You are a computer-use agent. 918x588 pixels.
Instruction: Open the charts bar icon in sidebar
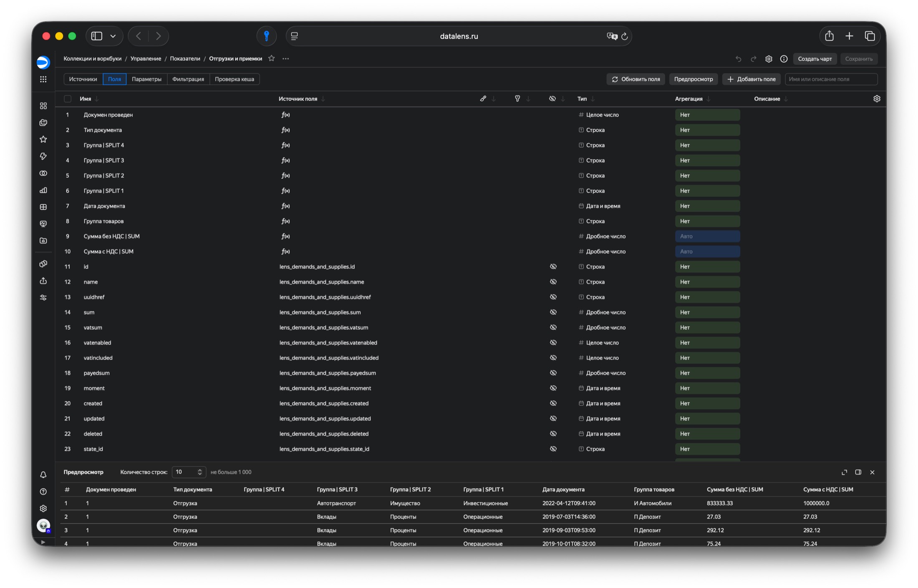point(43,190)
